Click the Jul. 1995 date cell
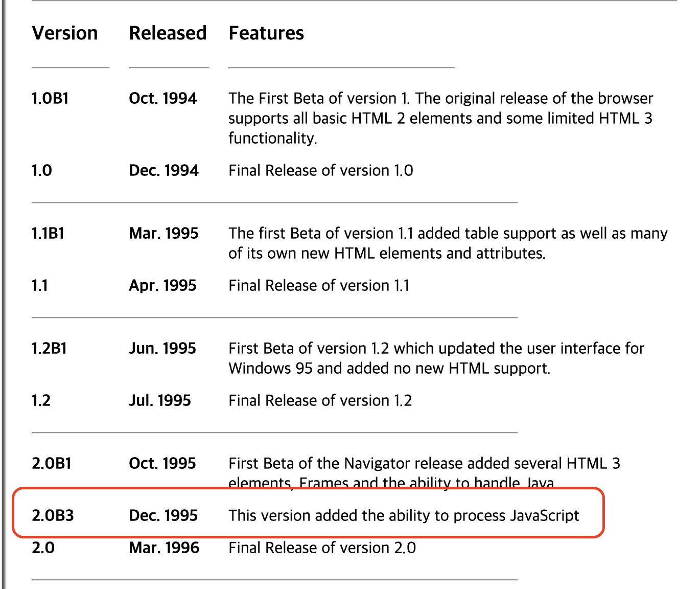This screenshot has width=700, height=589. [x=160, y=400]
